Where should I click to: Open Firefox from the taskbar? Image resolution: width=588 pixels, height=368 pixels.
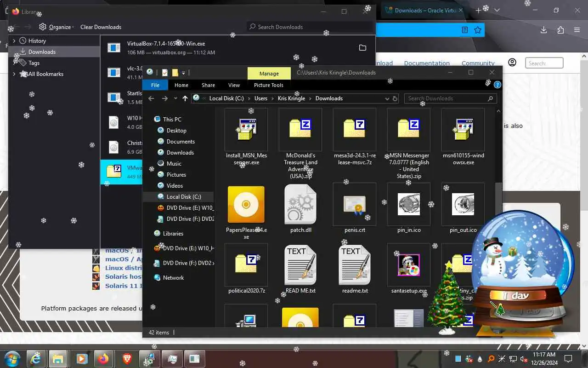pyautogui.click(x=103, y=358)
